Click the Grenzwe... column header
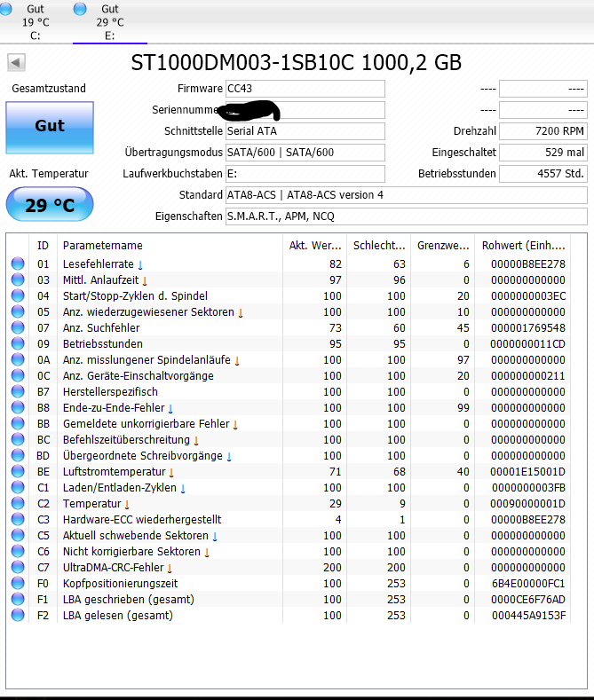Screen dimensions: 594x700 click(x=443, y=245)
